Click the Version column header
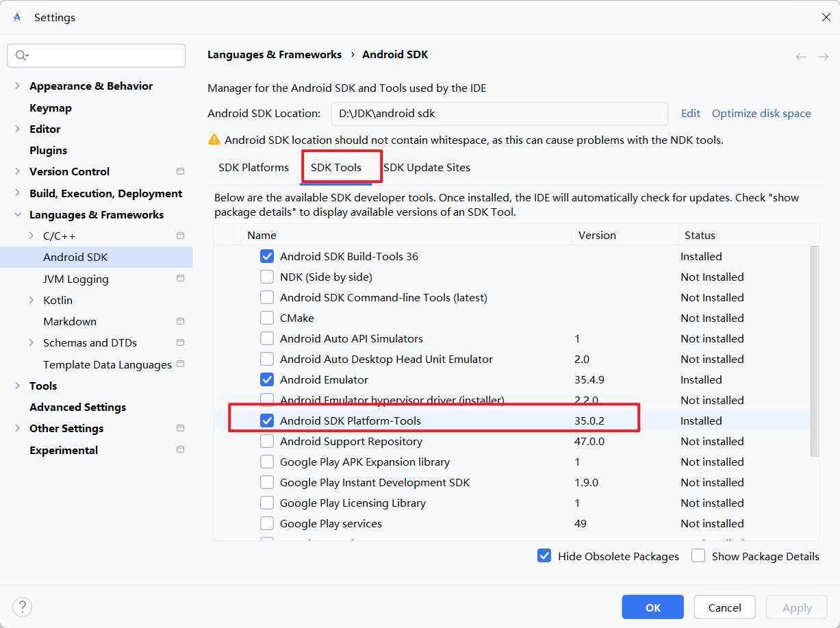 [624, 235]
